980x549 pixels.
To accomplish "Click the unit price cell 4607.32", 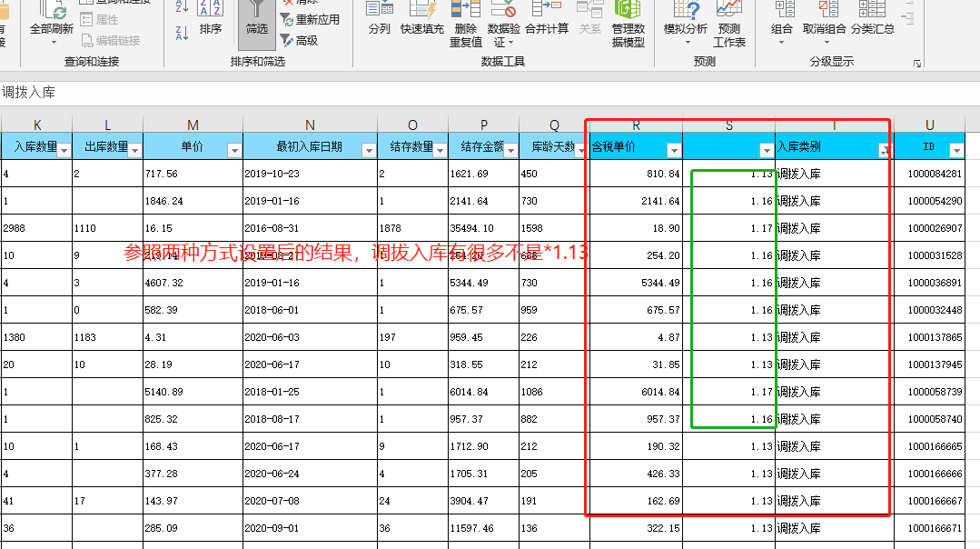I will (193, 283).
